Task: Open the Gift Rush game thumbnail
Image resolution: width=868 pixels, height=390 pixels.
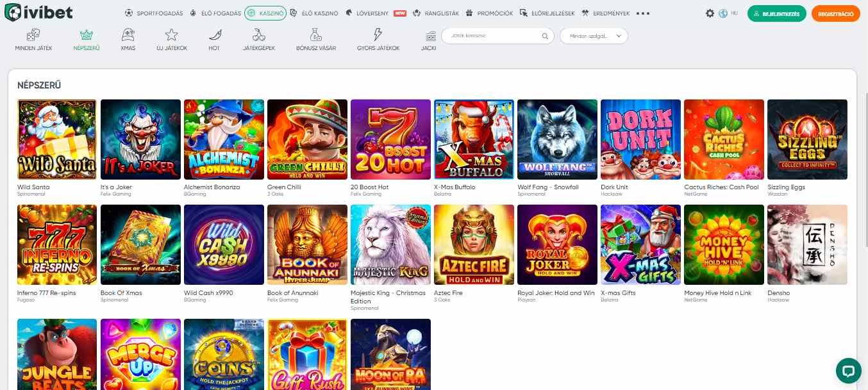Action: click(307, 354)
